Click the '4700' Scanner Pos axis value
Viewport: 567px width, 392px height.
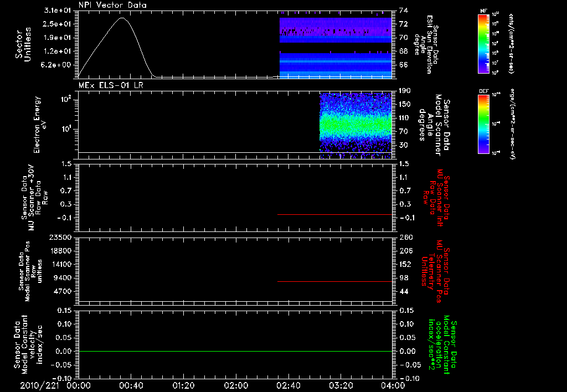tap(62, 291)
